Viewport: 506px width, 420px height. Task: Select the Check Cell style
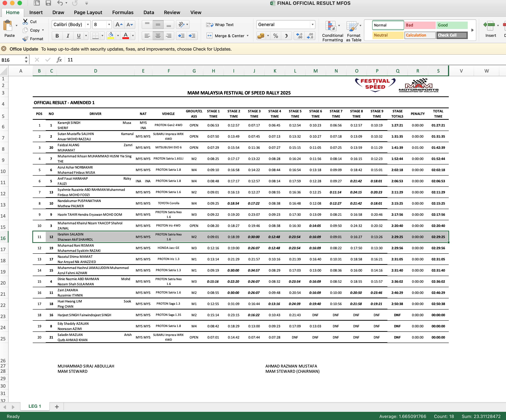coord(452,35)
